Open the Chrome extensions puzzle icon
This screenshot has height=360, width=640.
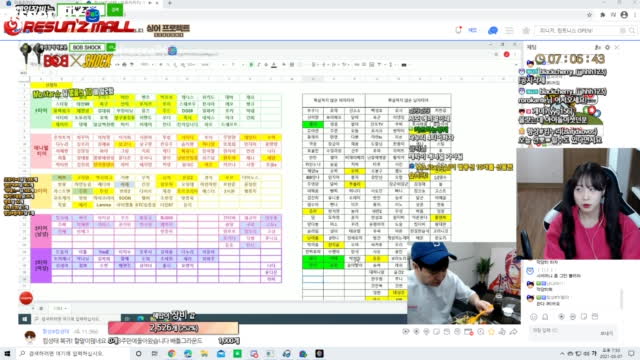click(602, 15)
